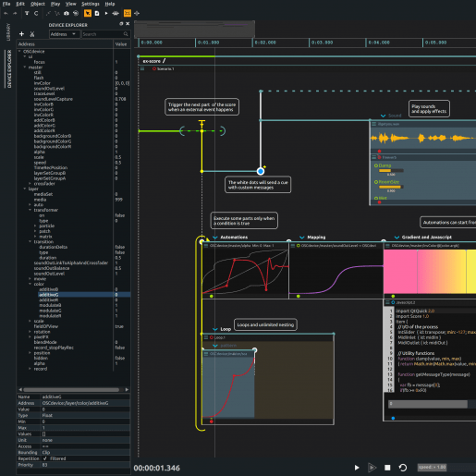Choose the orange arrow Select tool
Image resolution: width=476 pixels, height=476 pixels.
88,13
